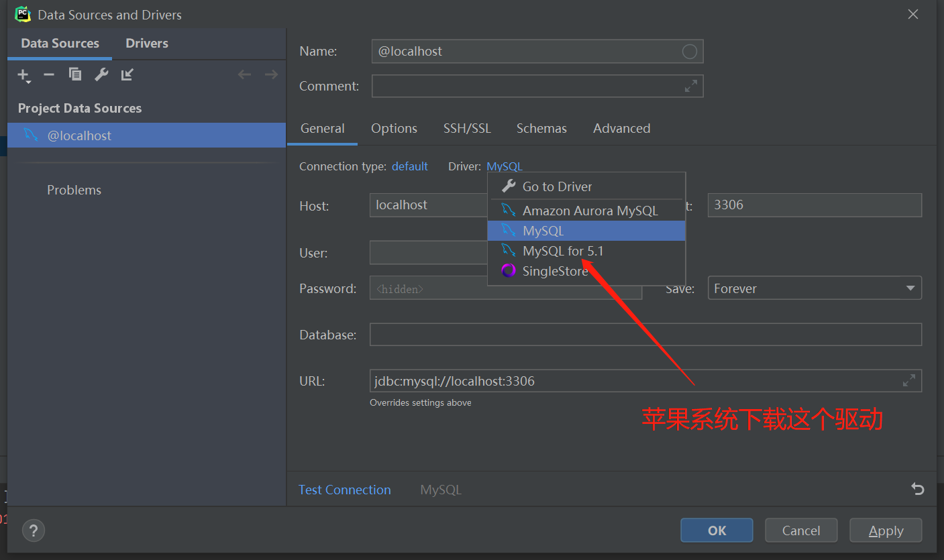Click the 'Overrides settings above' hint text
This screenshot has height=560, width=944.
point(421,403)
